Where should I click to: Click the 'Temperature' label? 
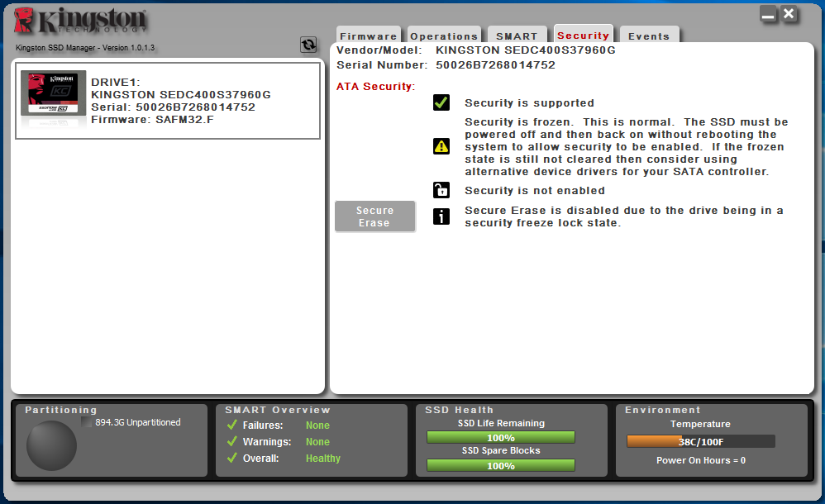tap(700, 424)
